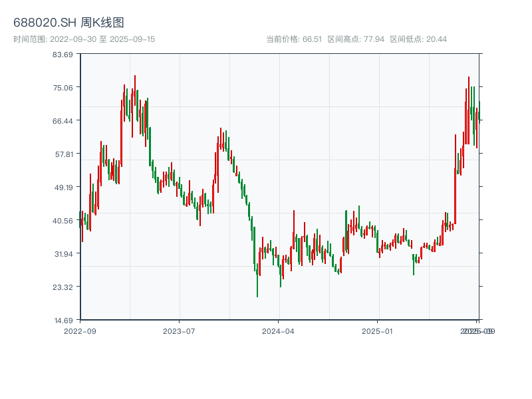This screenshot has width=532, height=399.
Task: Click the y-axis value 83.69
Action: click(x=63, y=55)
